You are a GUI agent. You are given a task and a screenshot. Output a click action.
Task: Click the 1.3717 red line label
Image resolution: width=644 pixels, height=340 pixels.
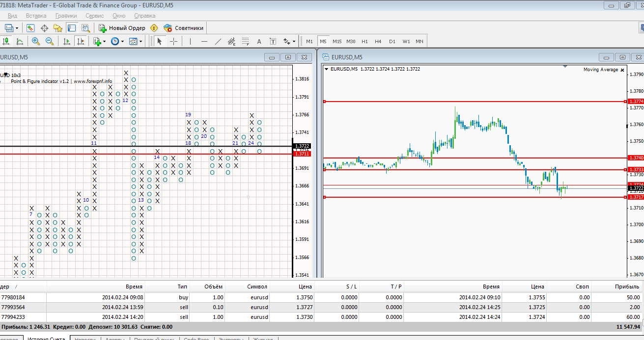636,197
